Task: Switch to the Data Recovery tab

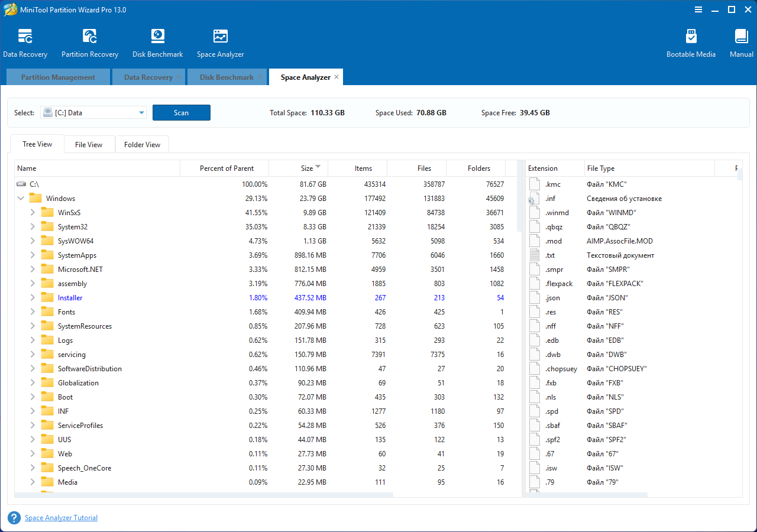Action: tap(148, 77)
